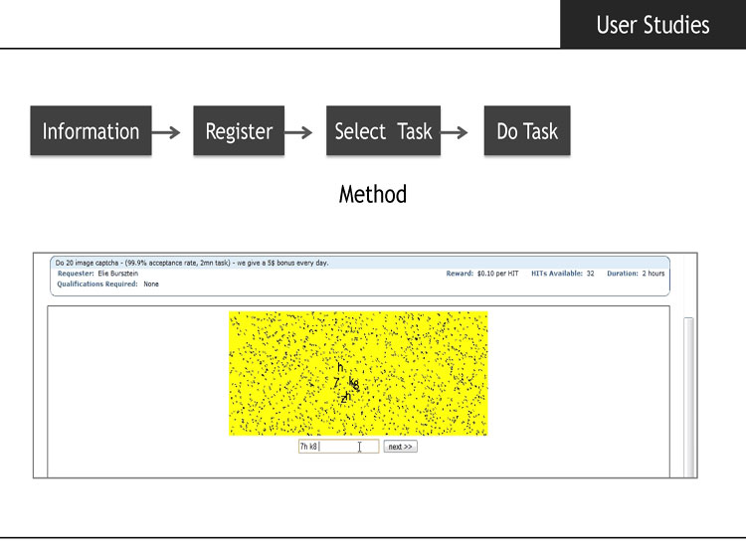Click the Qualifications Required label

[97, 284]
